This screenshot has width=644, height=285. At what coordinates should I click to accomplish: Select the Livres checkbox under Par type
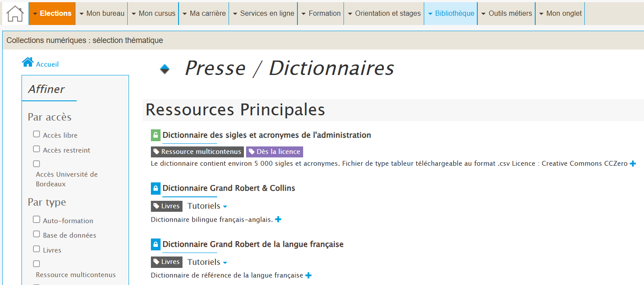(x=36, y=249)
